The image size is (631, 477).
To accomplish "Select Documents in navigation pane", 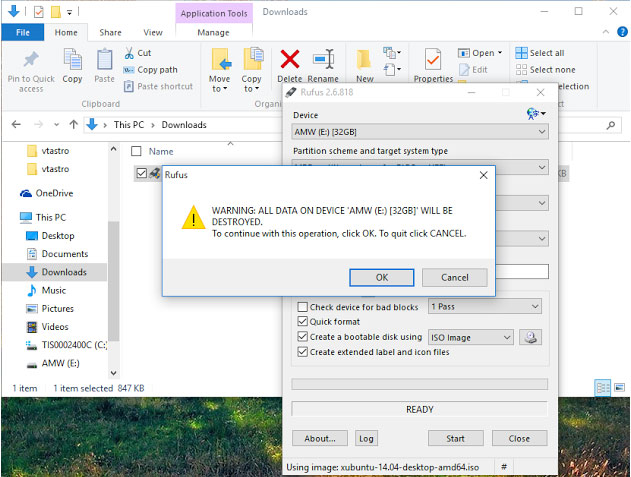I will (x=57, y=254).
